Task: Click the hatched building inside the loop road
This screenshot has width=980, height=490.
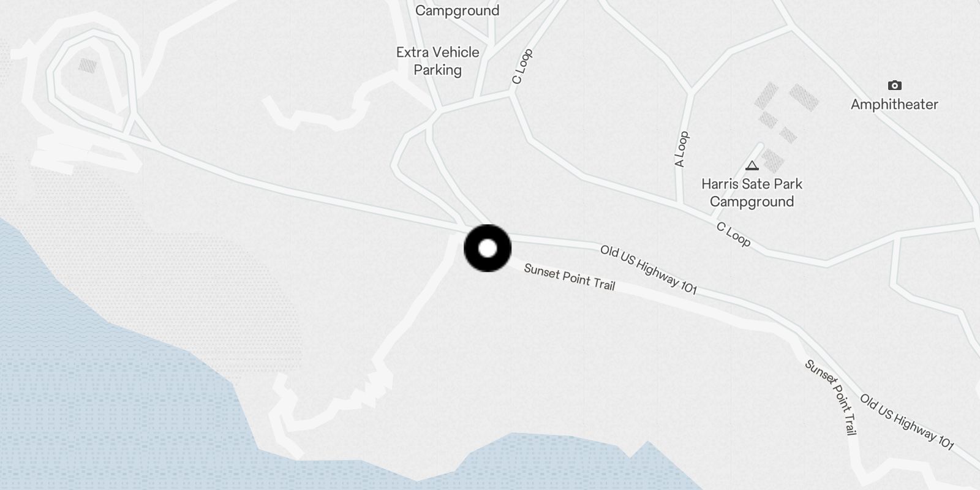Action: [88, 66]
